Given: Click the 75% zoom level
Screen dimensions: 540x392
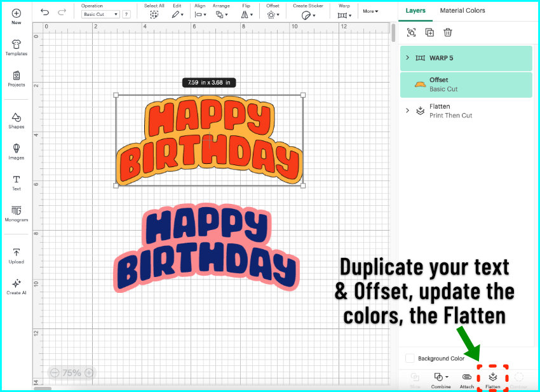Looking at the screenshot, I should tap(72, 373).
